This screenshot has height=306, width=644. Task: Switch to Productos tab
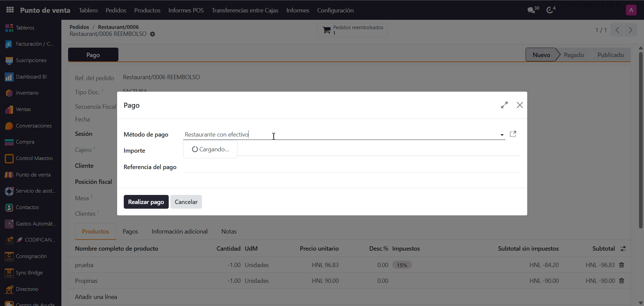click(x=96, y=232)
